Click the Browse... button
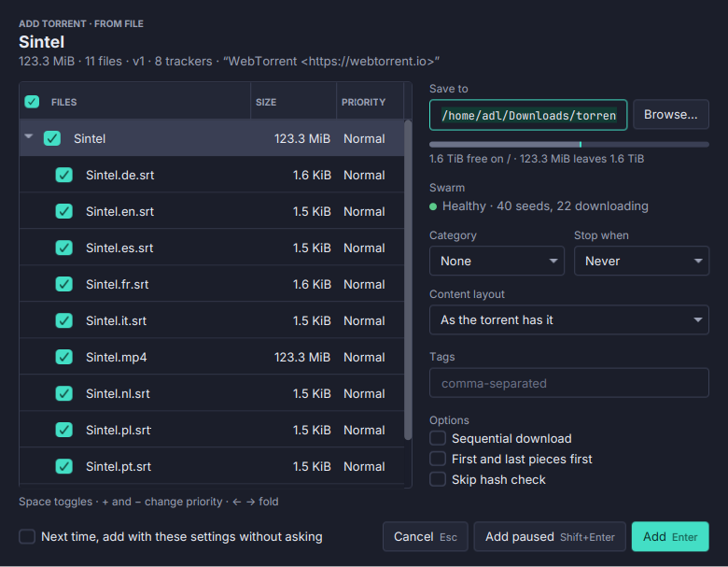728x567 pixels. [x=671, y=114]
